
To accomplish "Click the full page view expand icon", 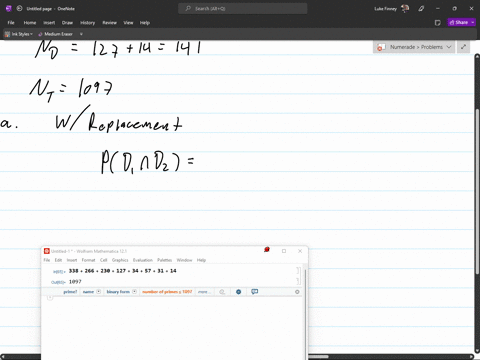I will point(463,47).
